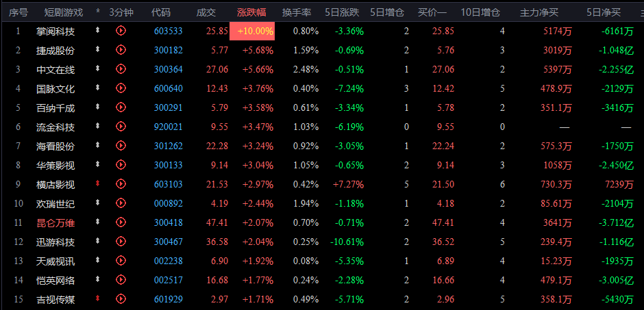Click the white marker icon beside 恺英网络

point(97,279)
